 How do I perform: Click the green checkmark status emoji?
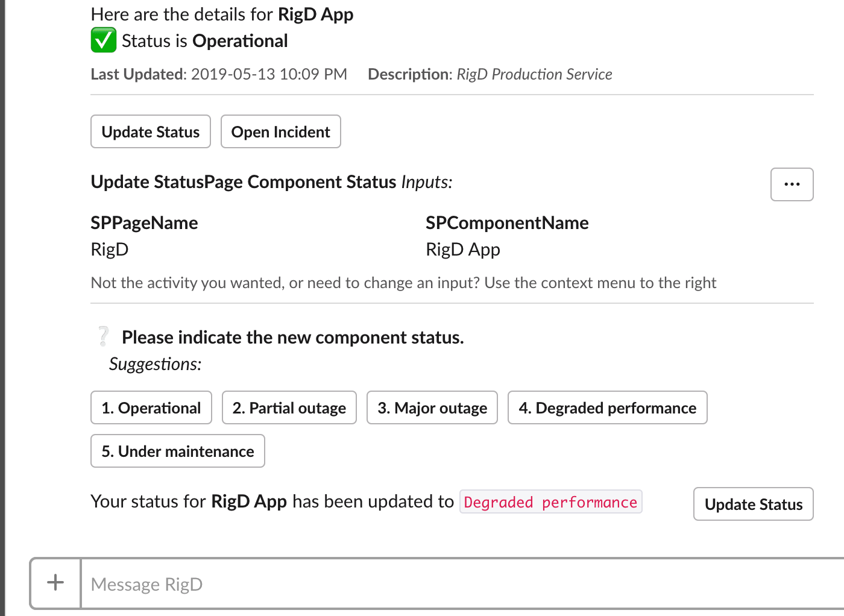(103, 40)
